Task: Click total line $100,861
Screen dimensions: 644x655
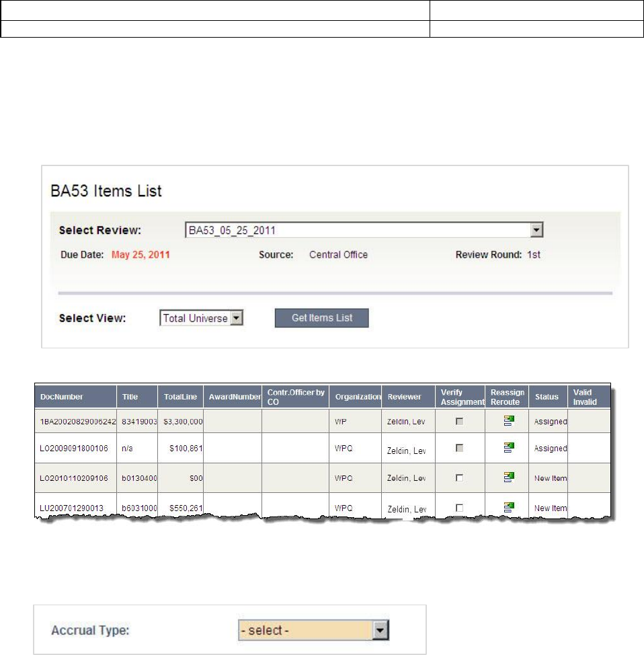Action: (186, 449)
